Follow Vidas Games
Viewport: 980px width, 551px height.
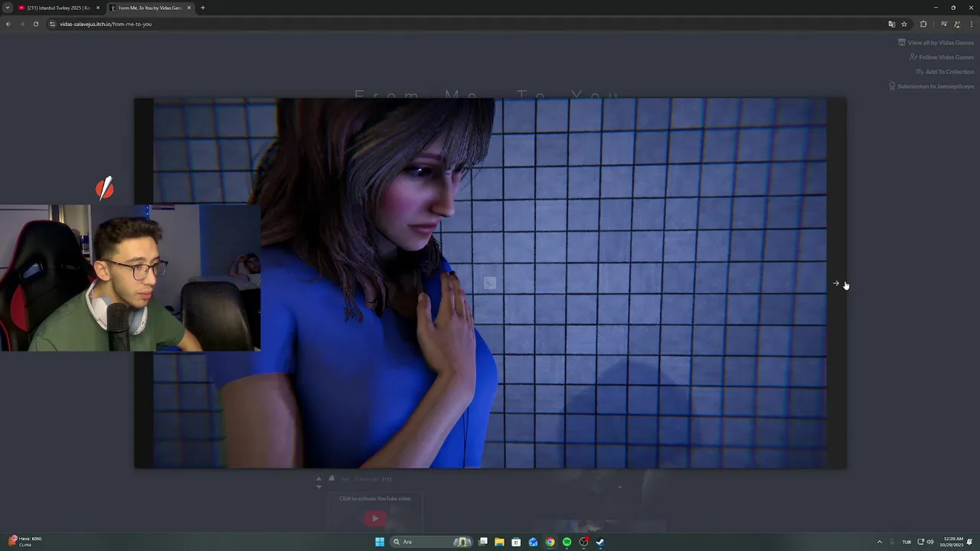pos(942,57)
